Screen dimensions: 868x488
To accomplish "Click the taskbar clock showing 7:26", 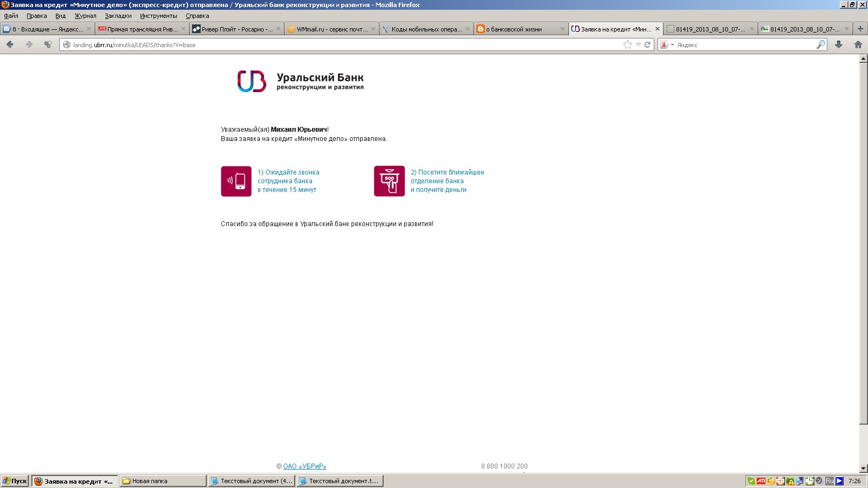I will pyautogui.click(x=855, y=481).
